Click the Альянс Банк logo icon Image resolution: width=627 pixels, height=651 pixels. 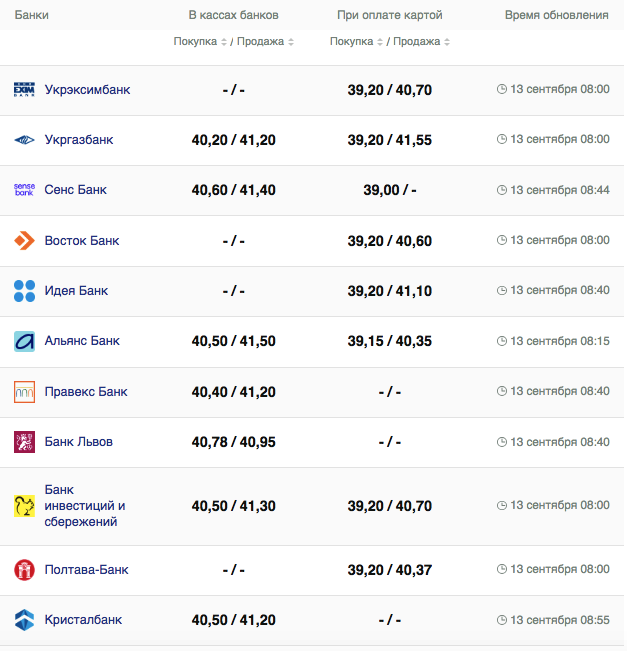pos(24,341)
